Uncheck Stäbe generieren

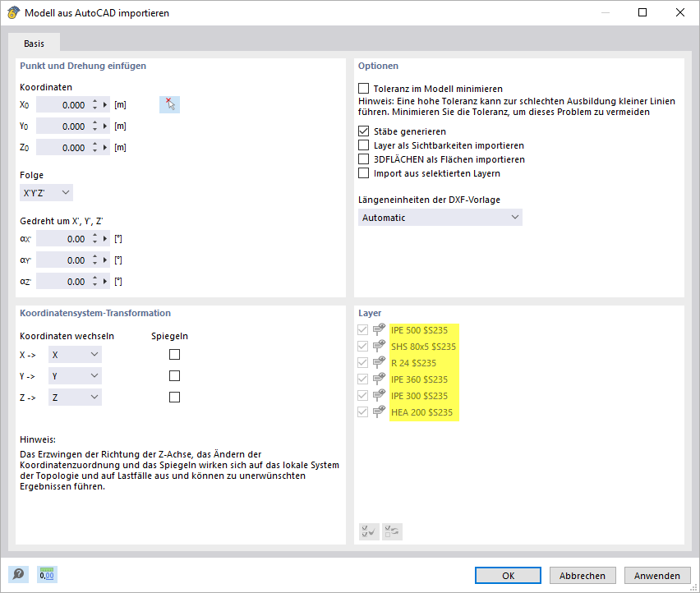(363, 131)
